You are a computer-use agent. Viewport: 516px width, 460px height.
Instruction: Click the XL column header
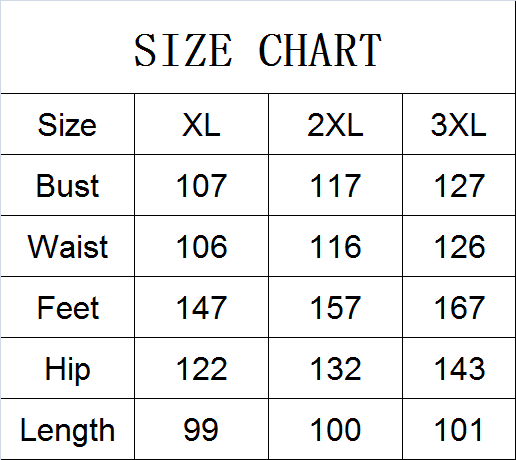(x=201, y=124)
